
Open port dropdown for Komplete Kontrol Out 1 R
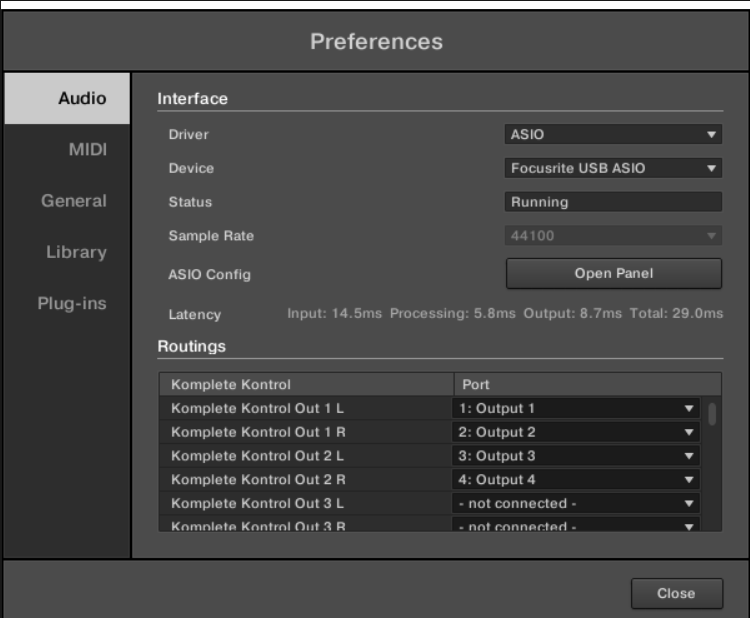pos(576,432)
